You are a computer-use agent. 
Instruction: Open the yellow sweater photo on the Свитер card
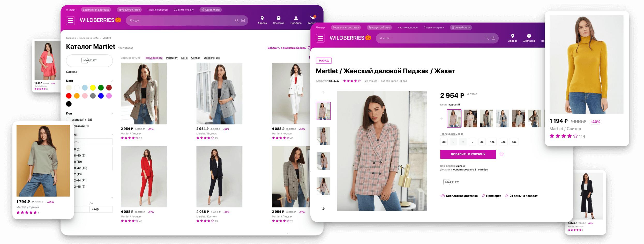tap(587, 64)
